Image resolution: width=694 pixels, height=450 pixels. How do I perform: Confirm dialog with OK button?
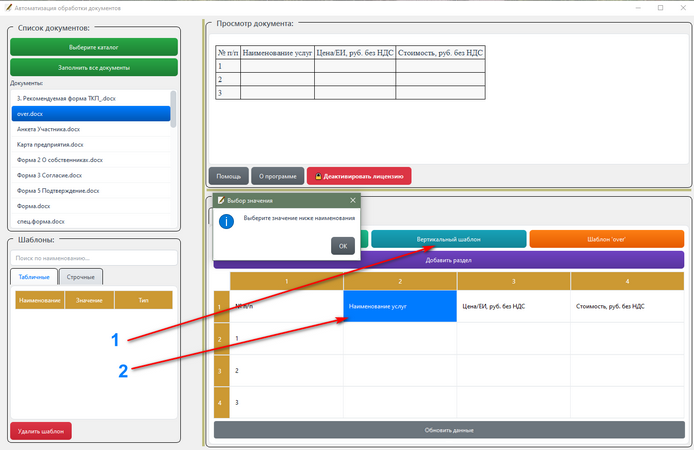343,246
